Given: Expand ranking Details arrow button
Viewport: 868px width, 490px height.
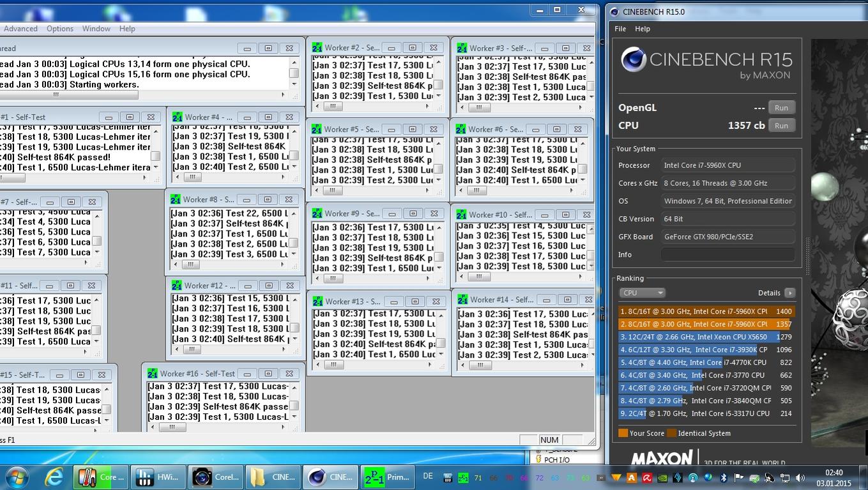Looking at the screenshot, I should point(789,293).
